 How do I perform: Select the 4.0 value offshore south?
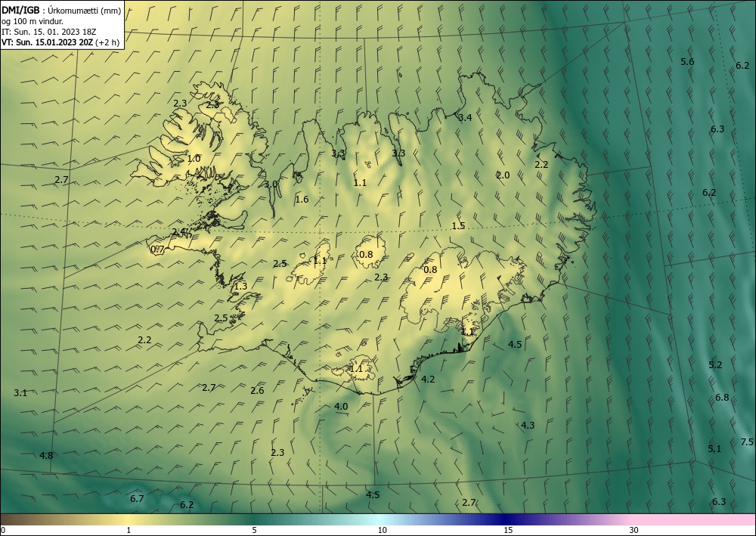[x=341, y=406]
